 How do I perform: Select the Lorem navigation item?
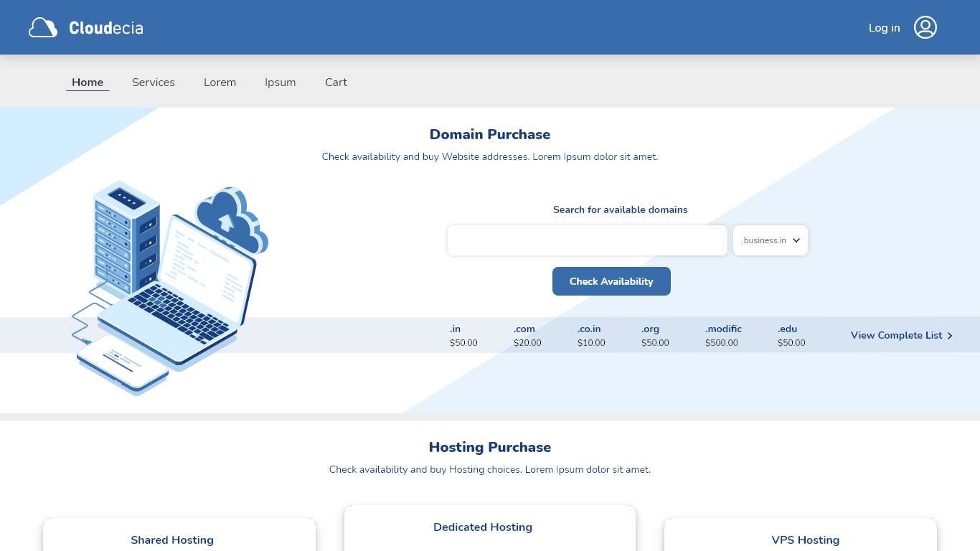[x=220, y=83]
